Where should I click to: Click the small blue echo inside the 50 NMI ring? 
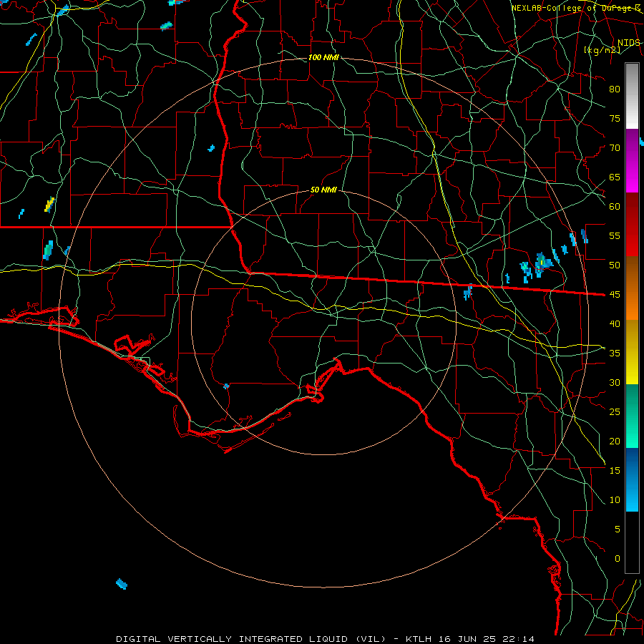tap(226, 386)
